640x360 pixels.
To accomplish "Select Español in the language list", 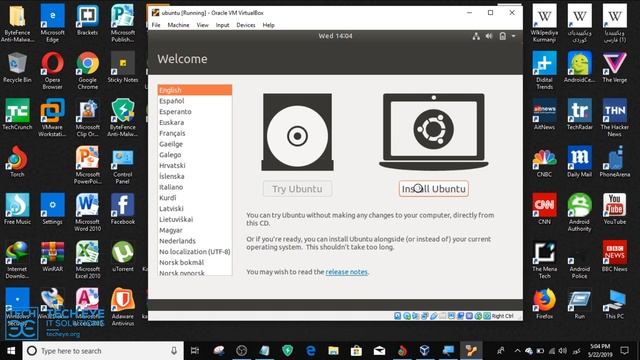I will pos(195,101).
